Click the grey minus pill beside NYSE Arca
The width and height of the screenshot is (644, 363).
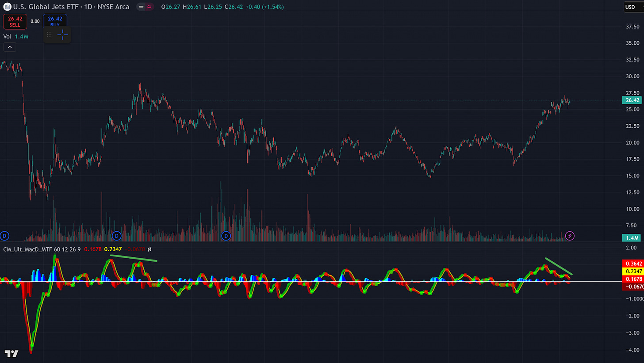(141, 7)
